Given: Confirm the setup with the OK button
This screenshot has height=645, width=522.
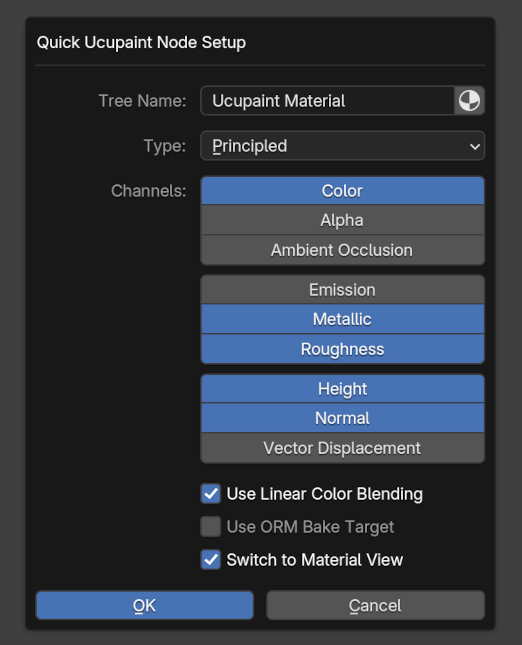Looking at the screenshot, I should pyautogui.click(x=144, y=605).
